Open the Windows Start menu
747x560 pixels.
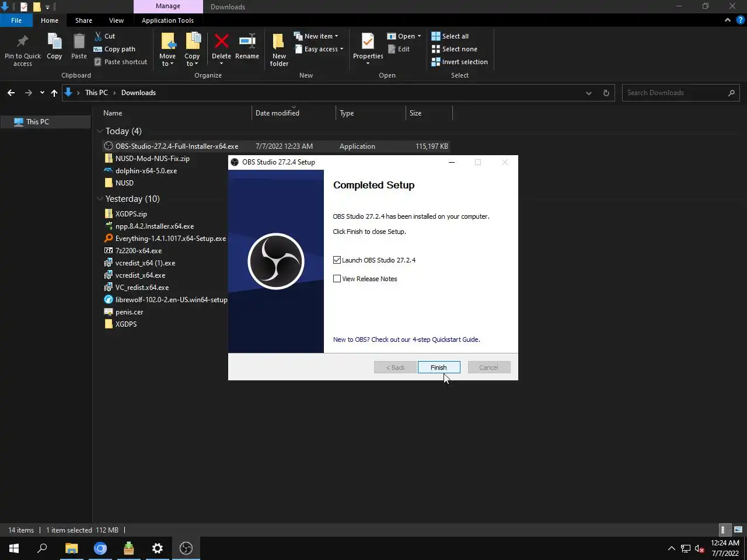[x=14, y=548]
